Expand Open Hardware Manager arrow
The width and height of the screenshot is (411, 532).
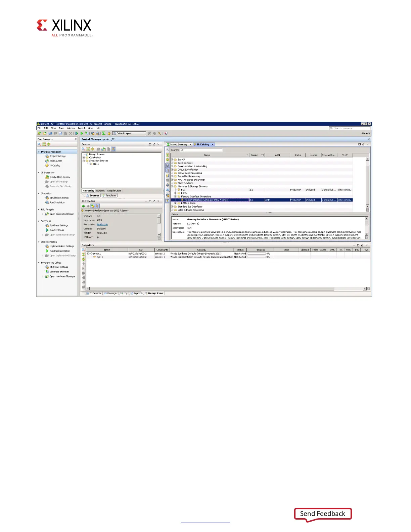coord(42,276)
